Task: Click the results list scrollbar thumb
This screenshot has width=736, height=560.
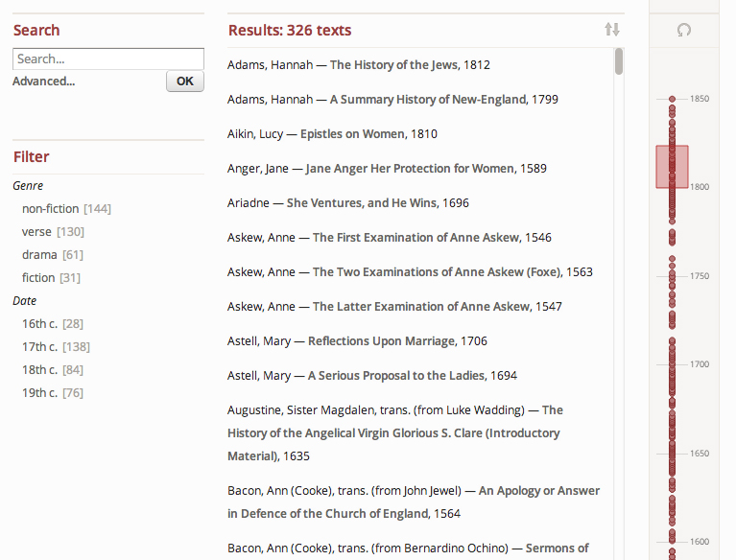Action: pyautogui.click(x=619, y=61)
